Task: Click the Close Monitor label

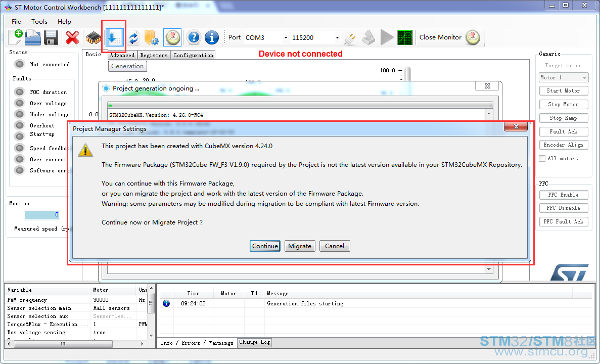Action: pos(440,37)
